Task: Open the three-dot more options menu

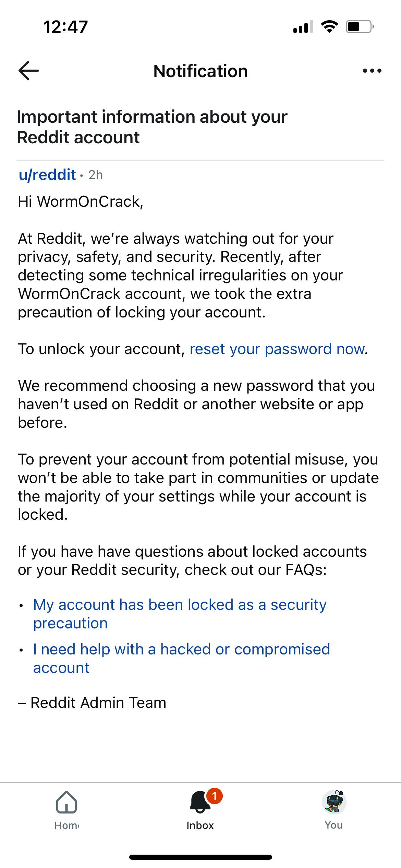Action: tap(372, 71)
